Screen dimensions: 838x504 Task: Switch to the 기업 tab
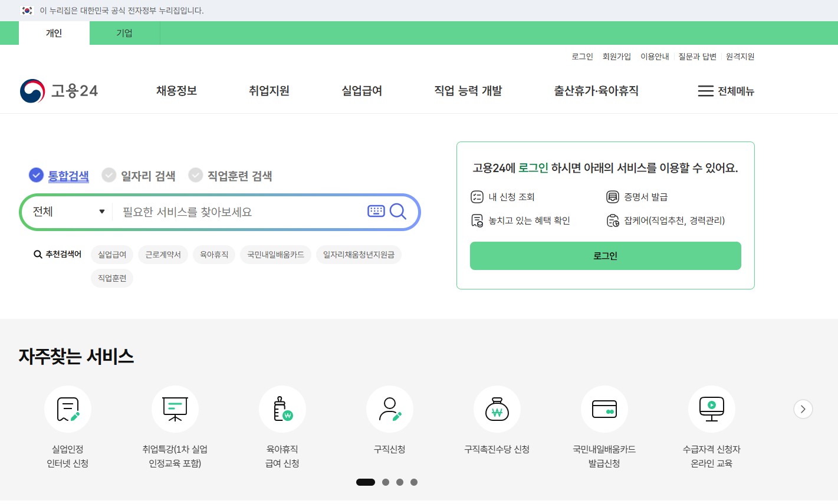point(124,33)
